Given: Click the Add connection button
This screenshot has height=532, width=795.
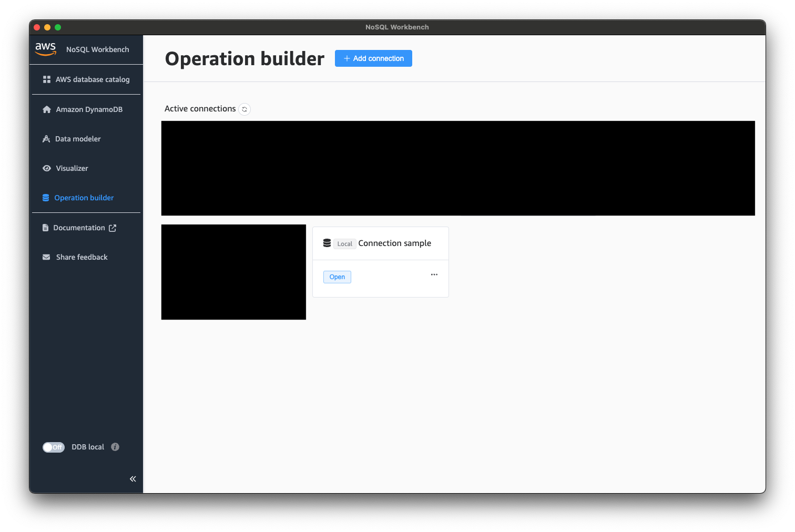Looking at the screenshot, I should [x=373, y=58].
